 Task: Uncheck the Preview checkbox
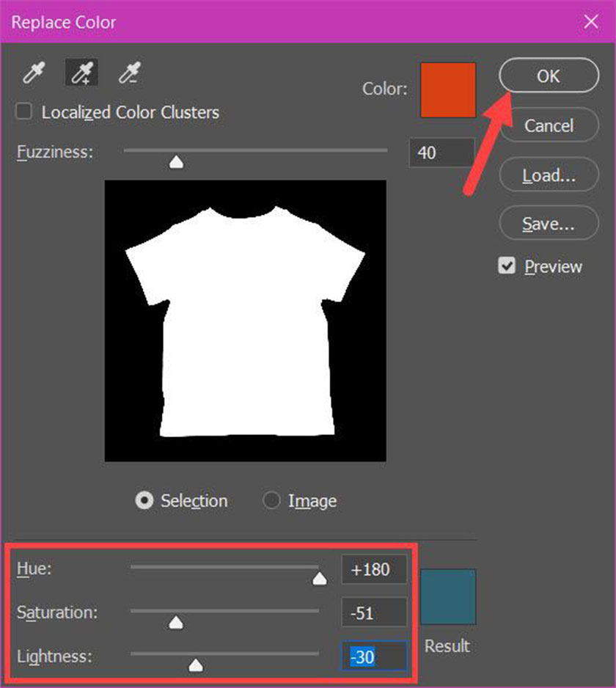point(507,266)
